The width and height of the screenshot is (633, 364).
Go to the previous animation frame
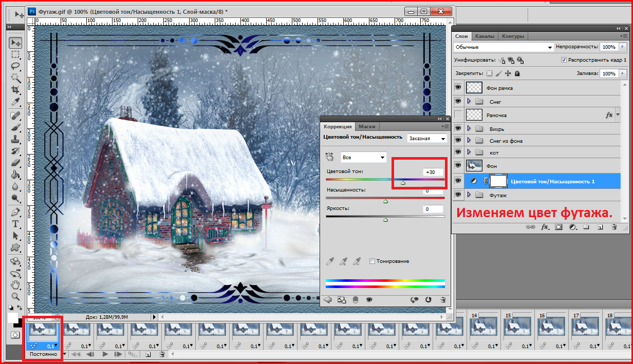click(x=89, y=354)
